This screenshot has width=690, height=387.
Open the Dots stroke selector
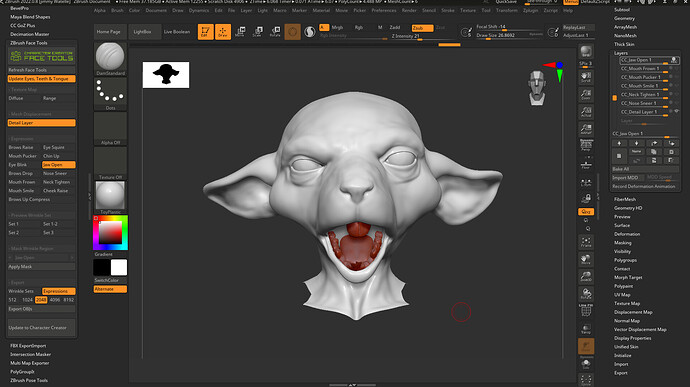[110, 94]
